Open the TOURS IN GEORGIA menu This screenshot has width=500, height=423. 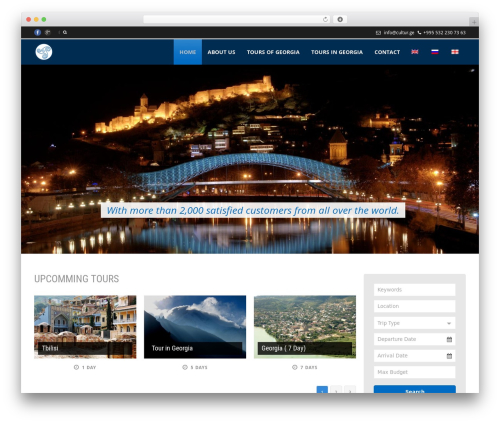point(337,52)
